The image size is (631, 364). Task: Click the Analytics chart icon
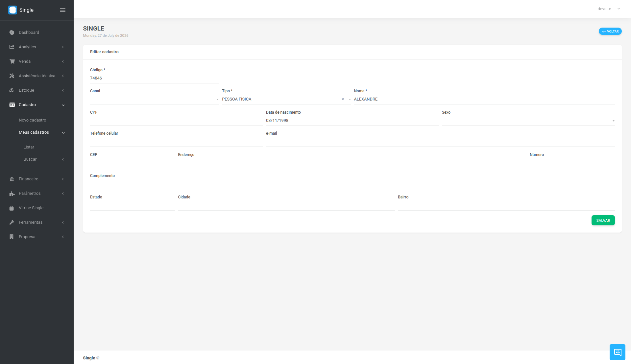(12, 47)
